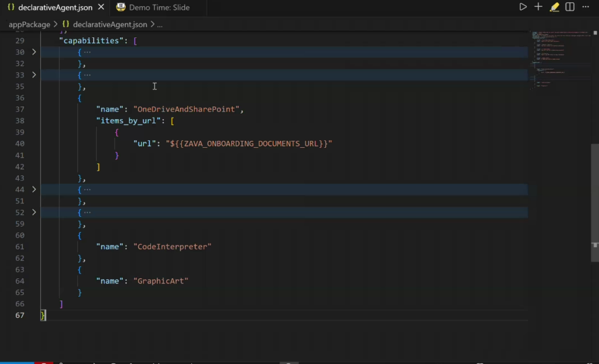Expand the folded block at line 30
The width and height of the screenshot is (599, 364).
pyautogui.click(x=34, y=52)
